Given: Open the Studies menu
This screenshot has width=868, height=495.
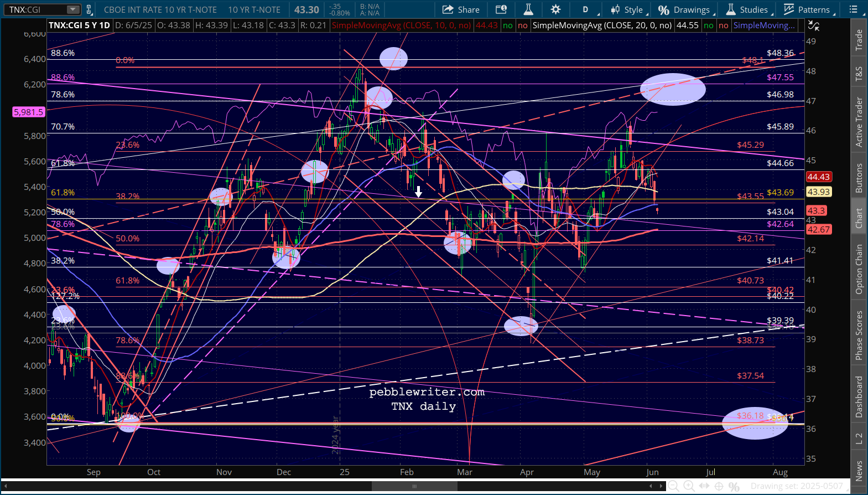Looking at the screenshot, I should [747, 9].
